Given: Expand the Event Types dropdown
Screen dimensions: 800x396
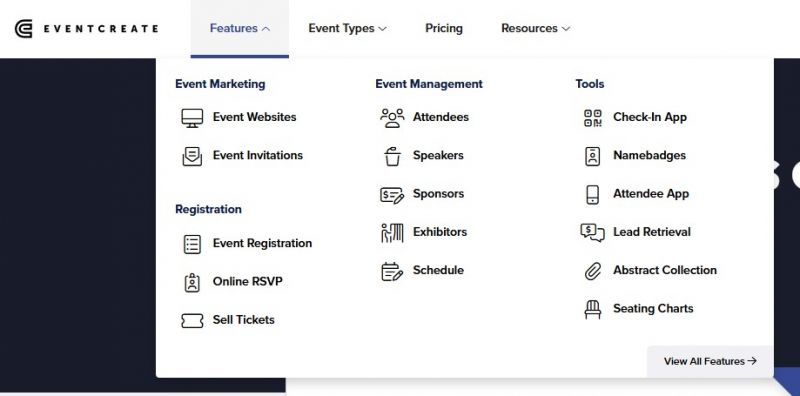Looking at the screenshot, I should [347, 29].
